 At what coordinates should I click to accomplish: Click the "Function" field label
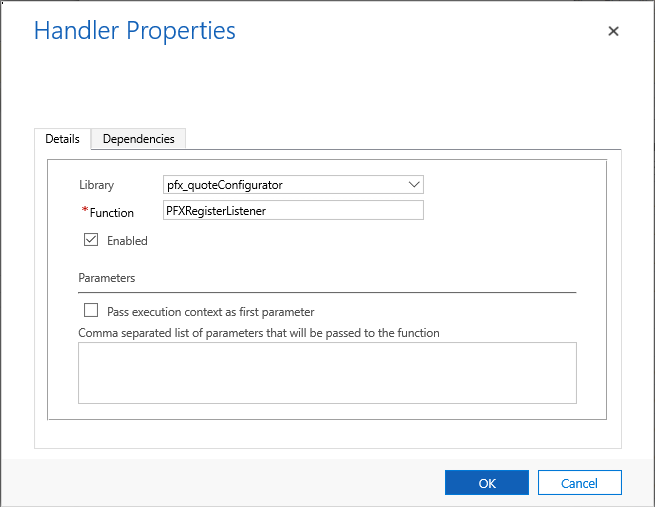tap(112, 212)
